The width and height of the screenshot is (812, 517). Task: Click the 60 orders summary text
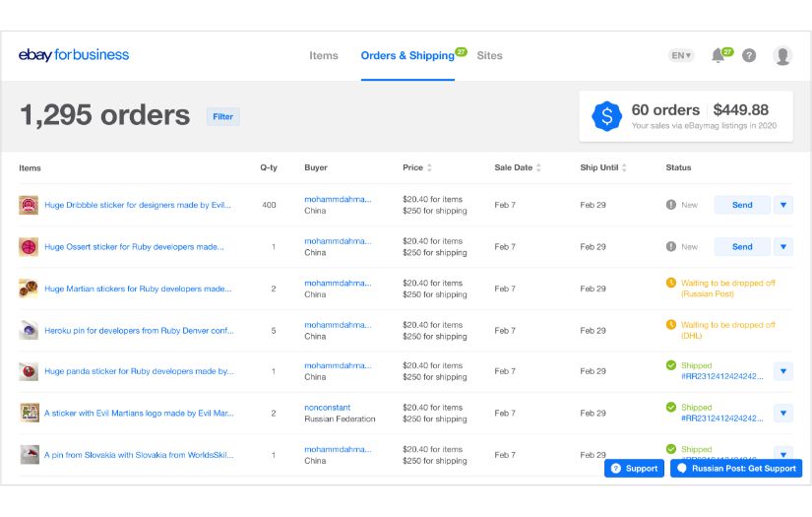tap(665, 110)
